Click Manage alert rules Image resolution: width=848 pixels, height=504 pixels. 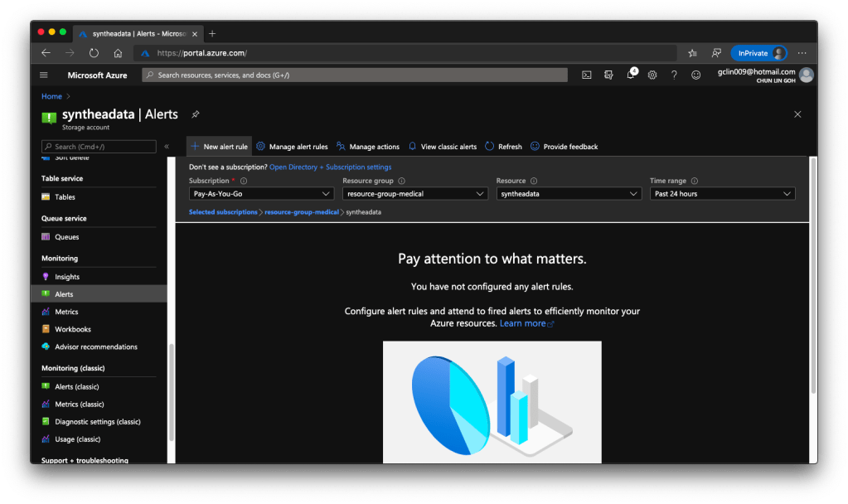coord(292,147)
